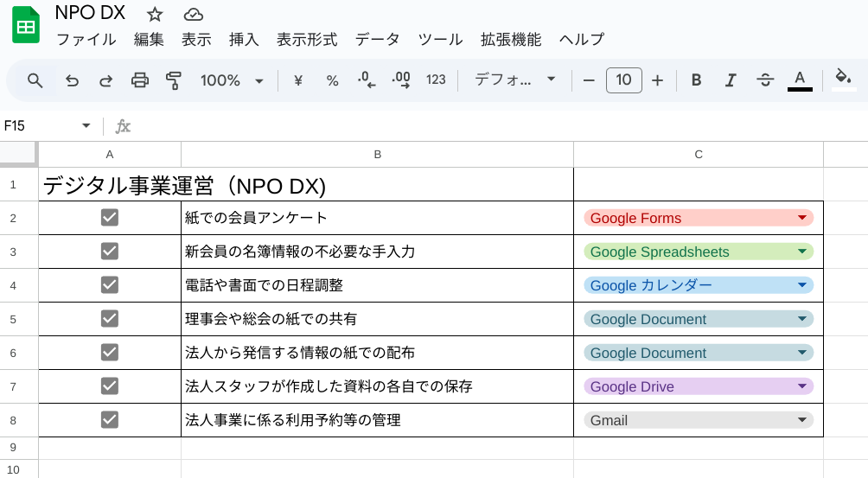This screenshot has width=868, height=478.
Task: Open the Google Drive dropdown chip
Action: pos(699,386)
